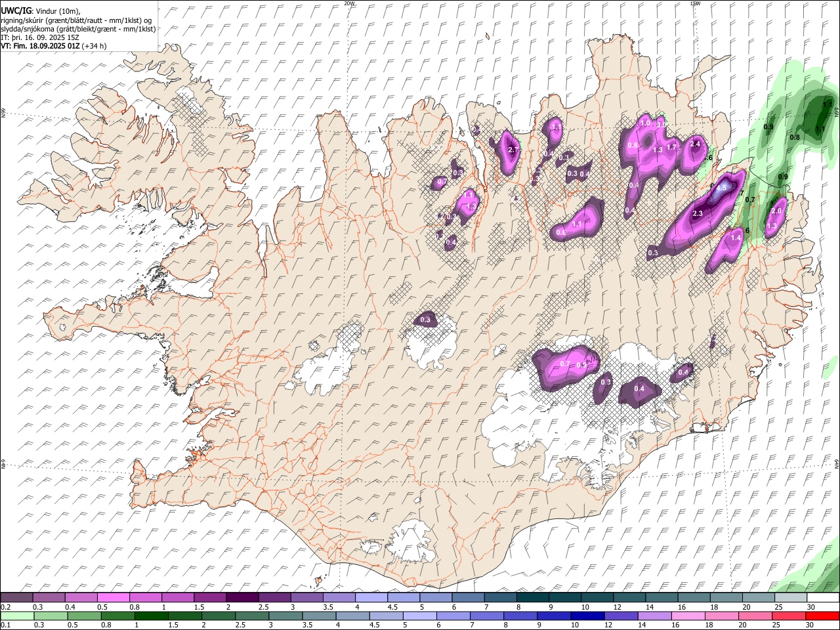
Task: Select the bright pink 0.5 swatch in upper legend
Action: 114,597
